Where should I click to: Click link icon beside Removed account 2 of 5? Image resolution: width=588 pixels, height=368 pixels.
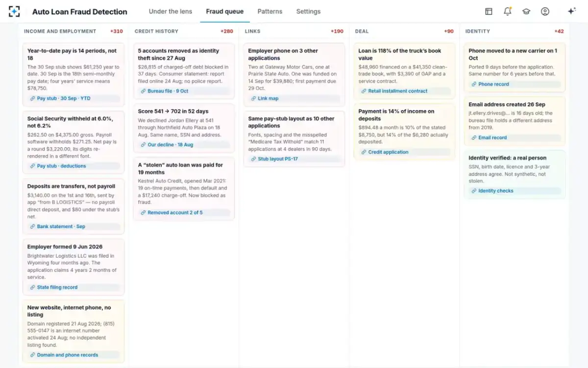(x=143, y=212)
